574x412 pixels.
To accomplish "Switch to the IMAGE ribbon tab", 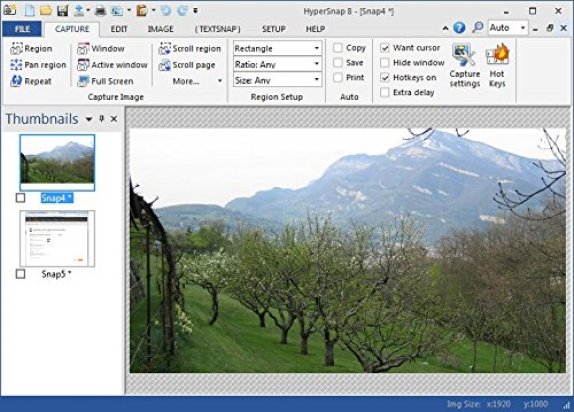I will point(160,29).
